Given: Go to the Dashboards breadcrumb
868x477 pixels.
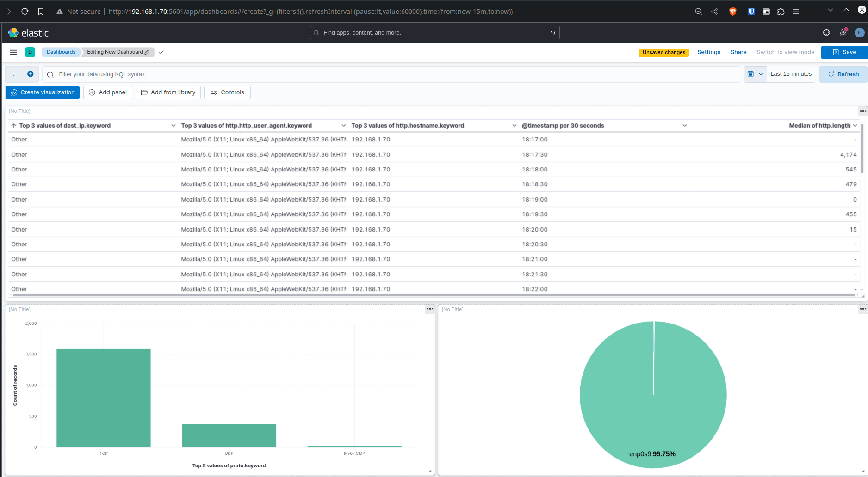Looking at the screenshot, I should click(x=61, y=52).
